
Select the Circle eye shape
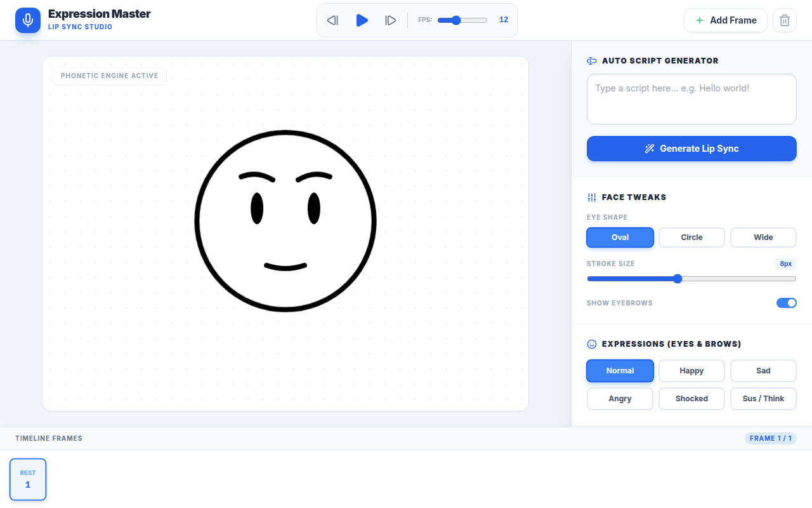click(691, 237)
